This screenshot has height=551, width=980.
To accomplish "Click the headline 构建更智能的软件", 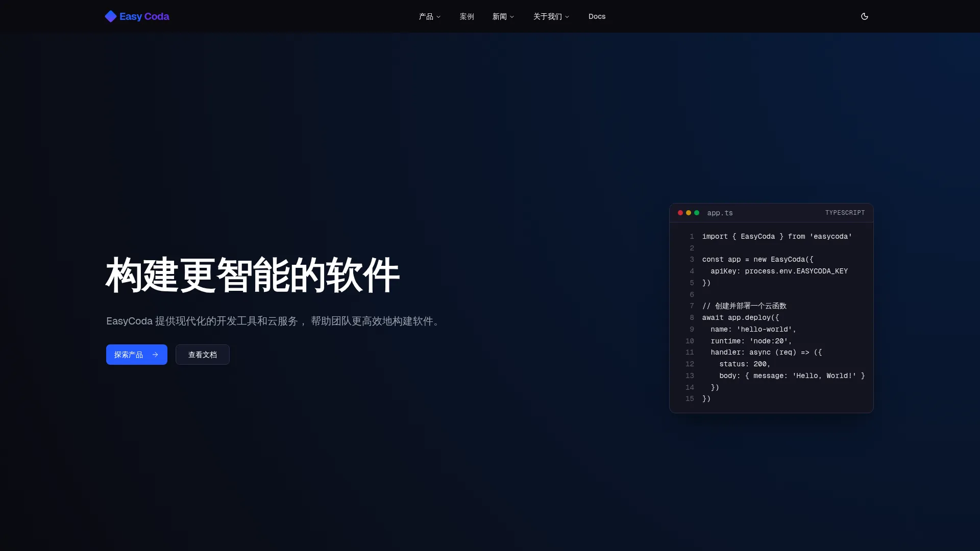I will (253, 275).
